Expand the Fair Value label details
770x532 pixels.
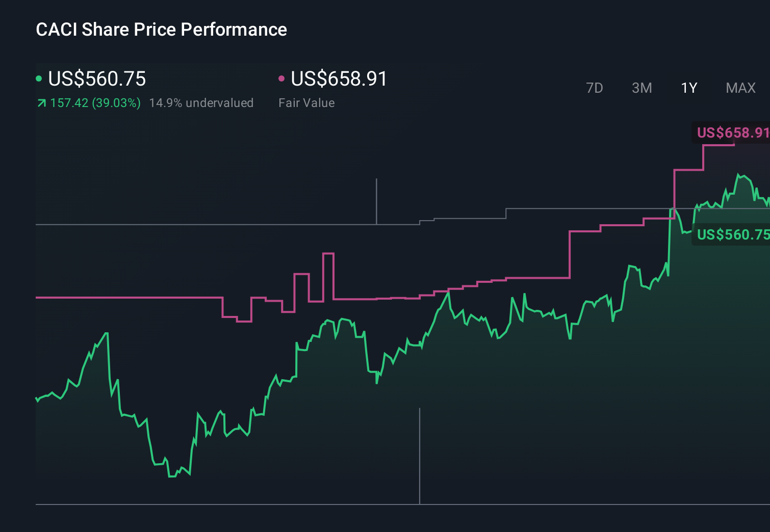pos(306,102)
